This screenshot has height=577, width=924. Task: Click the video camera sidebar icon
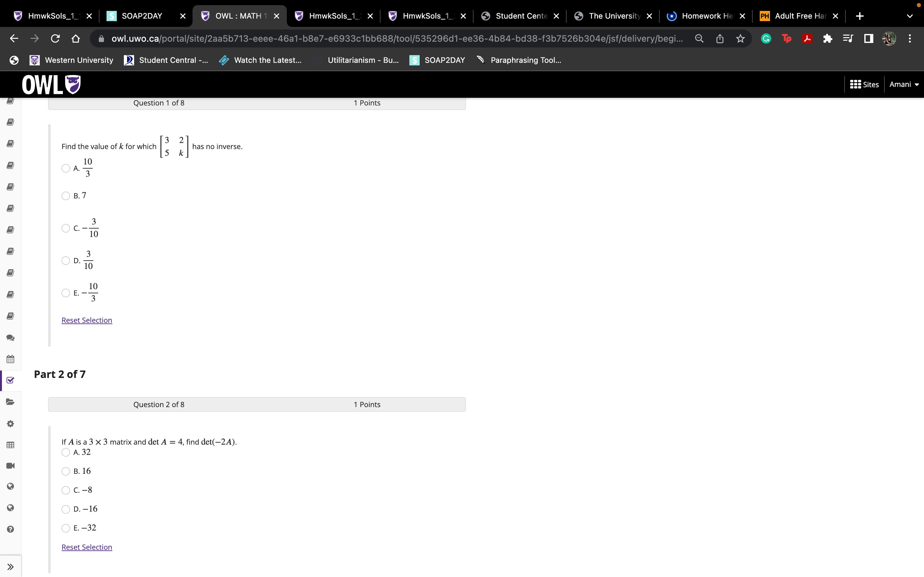coord(10,465)
